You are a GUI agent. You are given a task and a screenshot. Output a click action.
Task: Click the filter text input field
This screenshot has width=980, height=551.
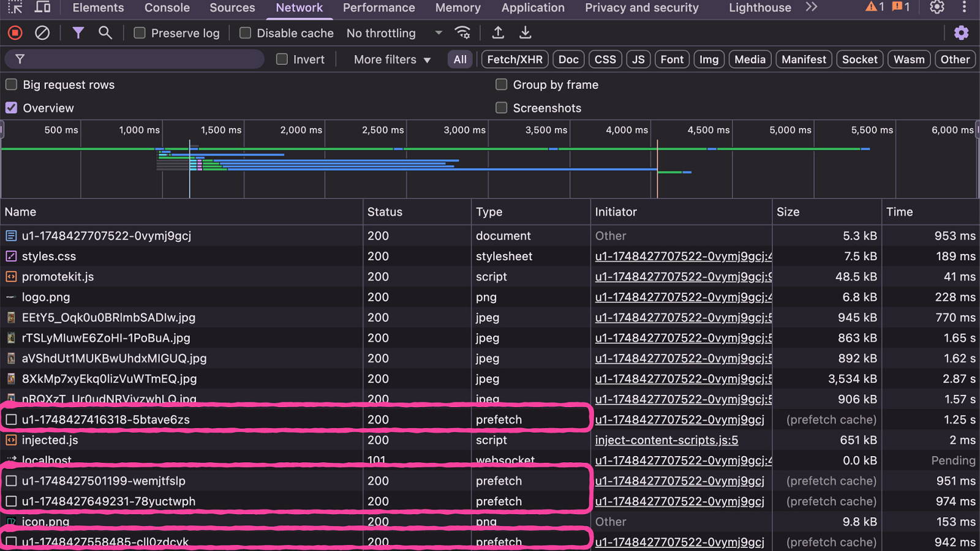[x=141, y=59]
